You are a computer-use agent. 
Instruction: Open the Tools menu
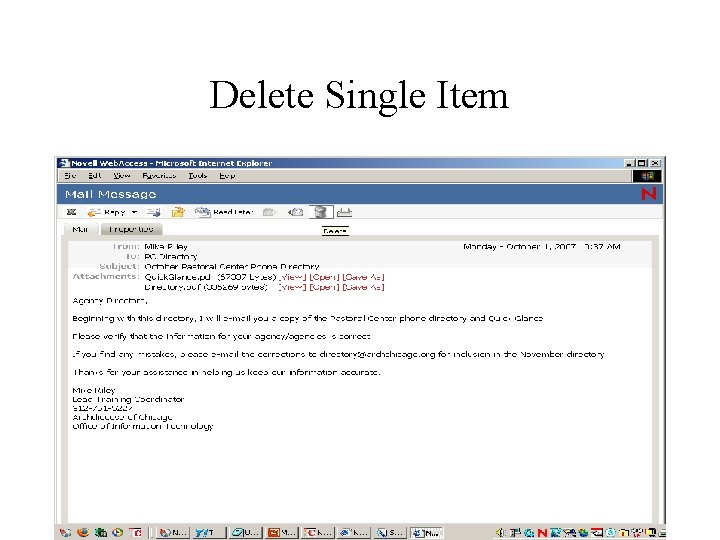tap(198, 176)
